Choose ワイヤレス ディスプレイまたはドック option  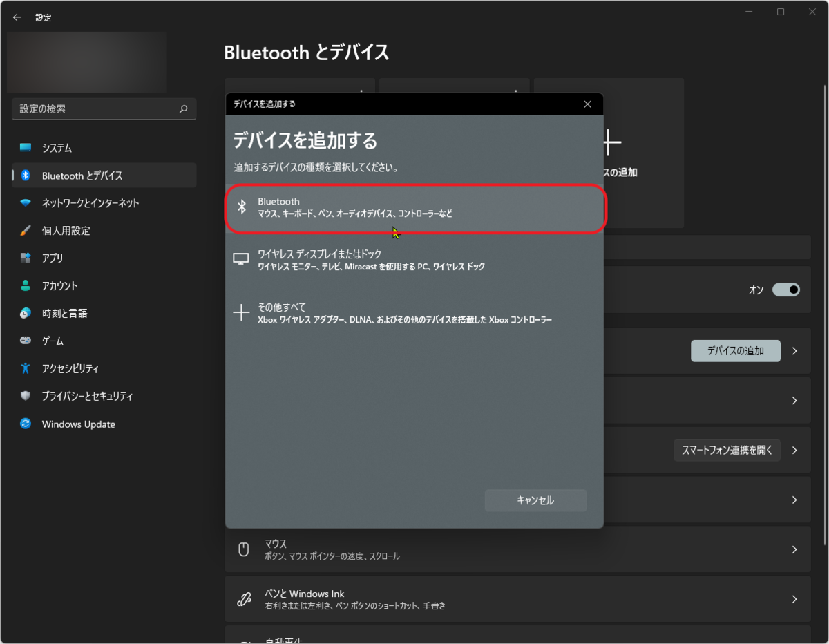[x=414, y=260]
